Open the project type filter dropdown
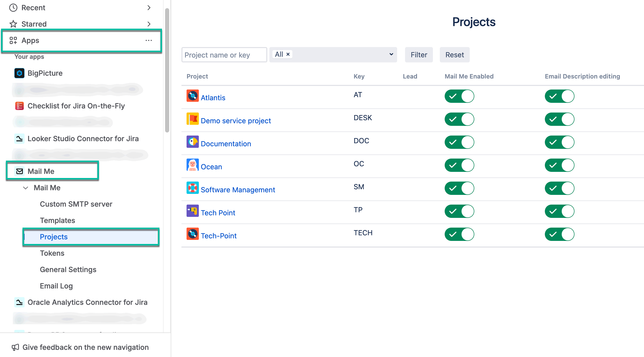The image size is (644, 357). point(391,54)
